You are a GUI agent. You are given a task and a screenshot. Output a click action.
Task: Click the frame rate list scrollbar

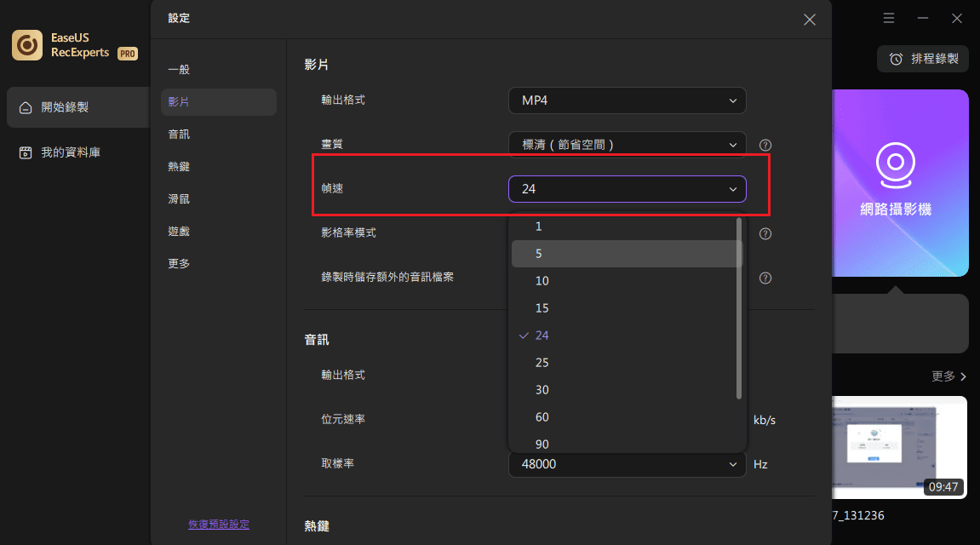tap(739, 308)
